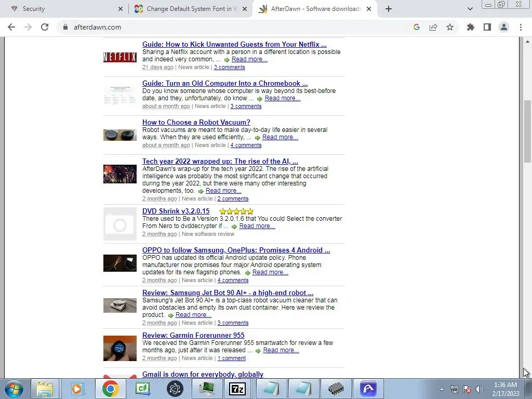532x399 pixels.
Task: Open Chrome three-dot menu
Action: pyautogui.click(x=521, y=27)
